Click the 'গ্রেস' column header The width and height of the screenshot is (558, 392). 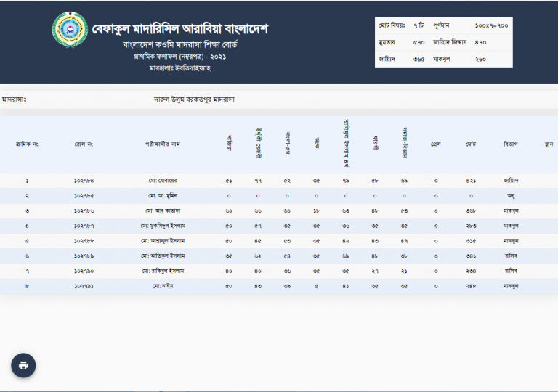click(436, 144)
